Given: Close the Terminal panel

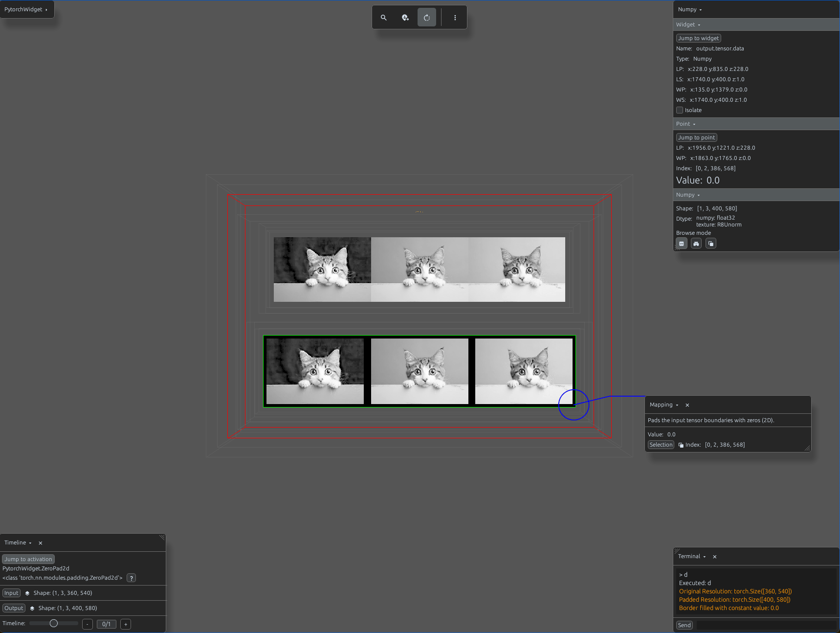Looking at the screenshot, I should (x=715, y=557).
